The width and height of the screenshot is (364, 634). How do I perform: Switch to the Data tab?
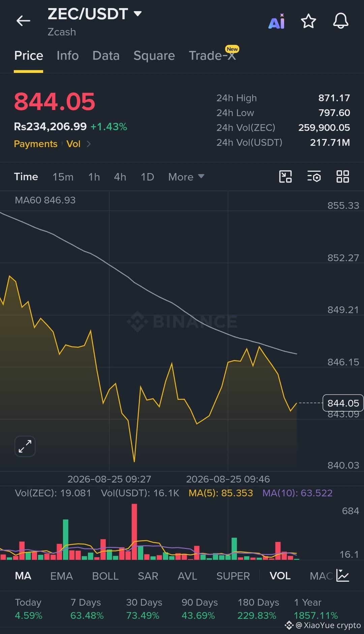(106, 56)
